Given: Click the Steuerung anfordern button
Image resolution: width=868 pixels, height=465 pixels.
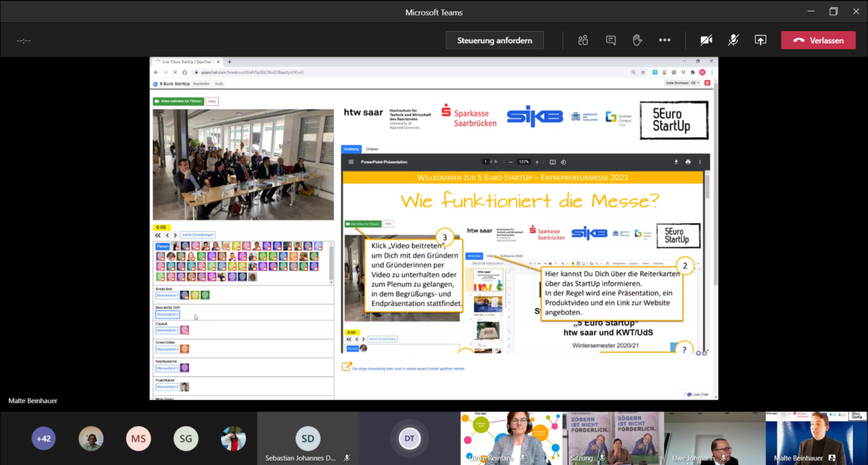Looking at the screenshot, I should (x=494, y=40).
